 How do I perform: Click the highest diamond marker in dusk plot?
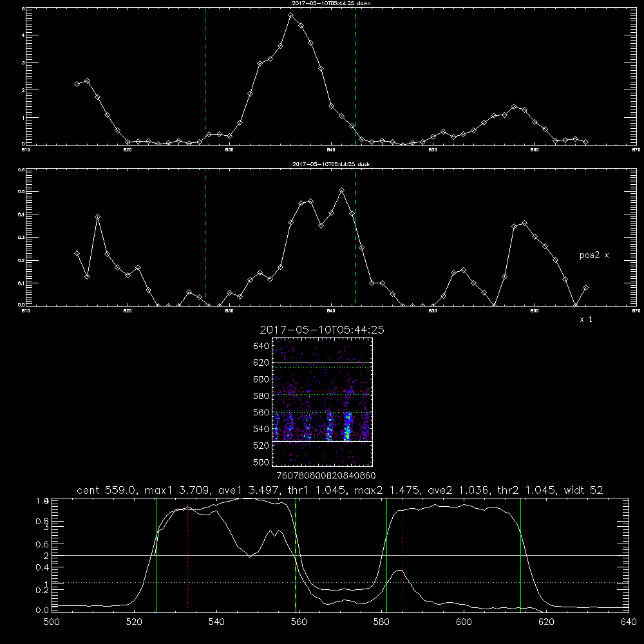click(x=341, y=191)
